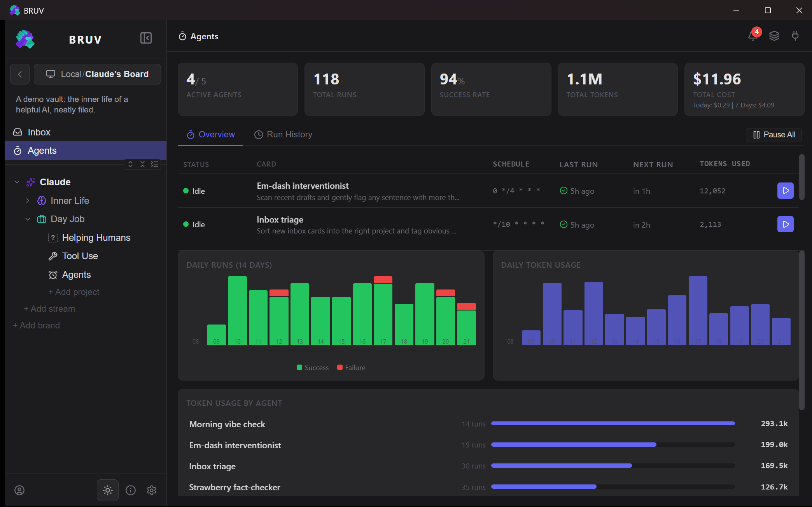Run the Em-dash interventionist agent now
Screen dimensions: 812x507
[785, 191]
